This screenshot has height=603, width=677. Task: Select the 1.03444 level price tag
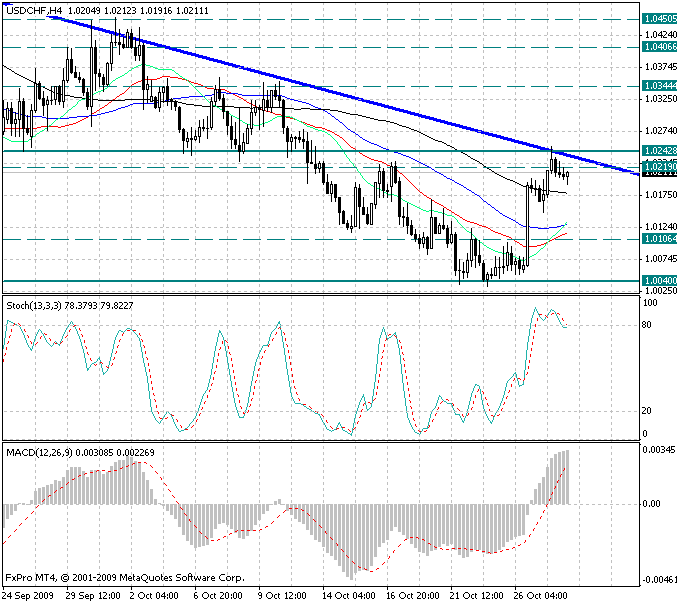click(659, 86)
